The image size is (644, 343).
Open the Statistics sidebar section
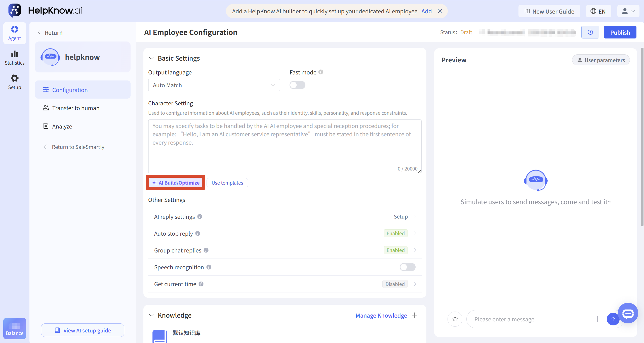pyautogui.click(x=15, y=58)
